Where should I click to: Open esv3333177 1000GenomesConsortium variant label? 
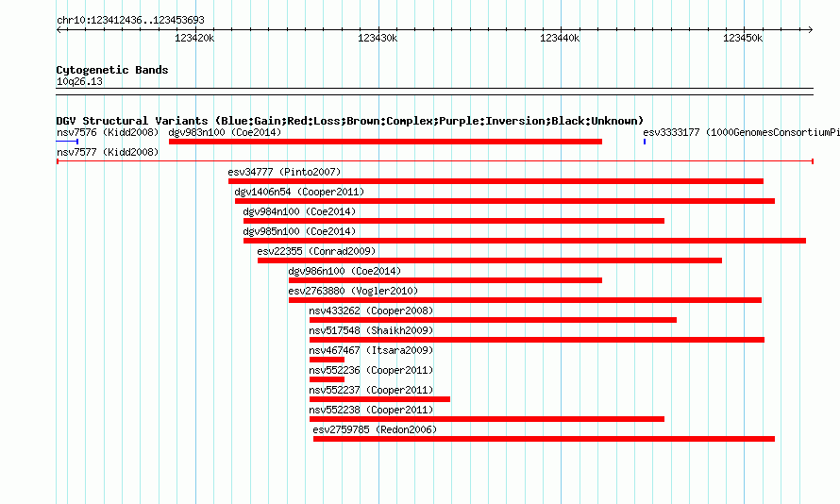742,132
